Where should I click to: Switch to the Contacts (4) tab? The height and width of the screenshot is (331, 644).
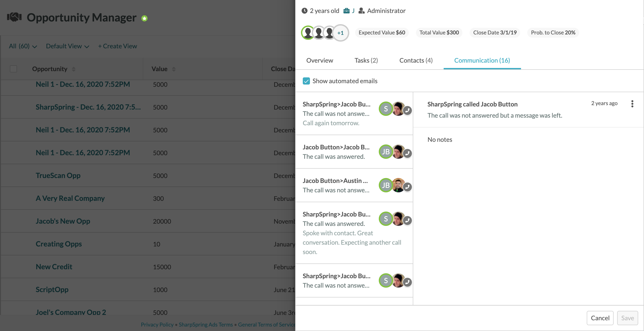point(416,61)
